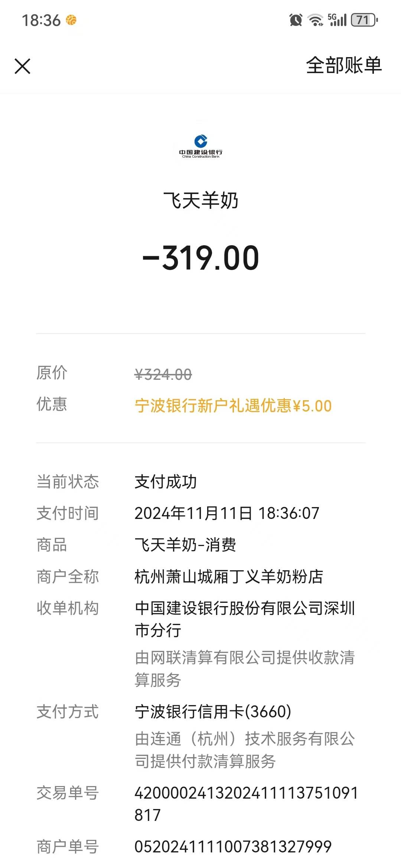Screen dimensions: 401x868
Task: Tap payment method 宁波银行信用卡(3660)
Action: 213,711
